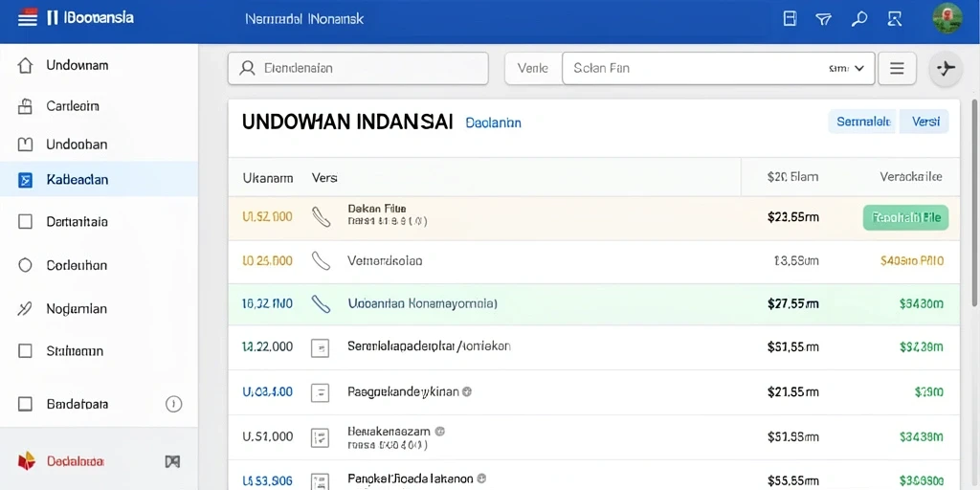This screenshot has width=980, height=490.
Task: Open the list options menu button
Action: [x=897, y=68]
